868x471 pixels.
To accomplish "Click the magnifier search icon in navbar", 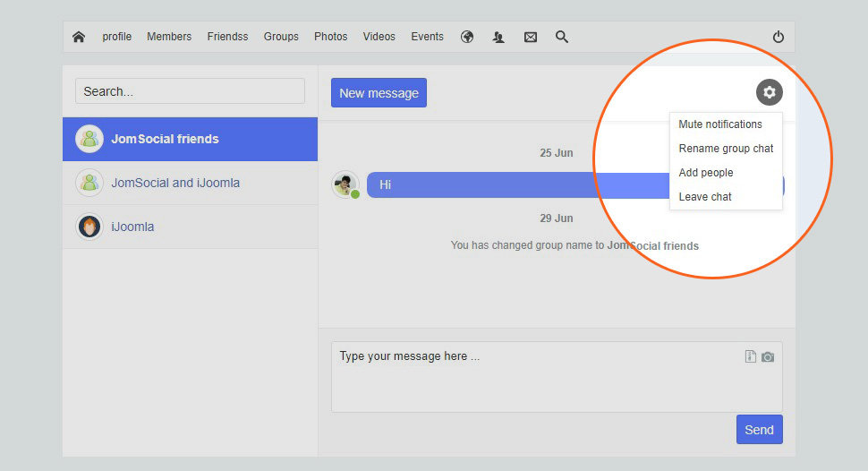I will (x=562, y=37).
